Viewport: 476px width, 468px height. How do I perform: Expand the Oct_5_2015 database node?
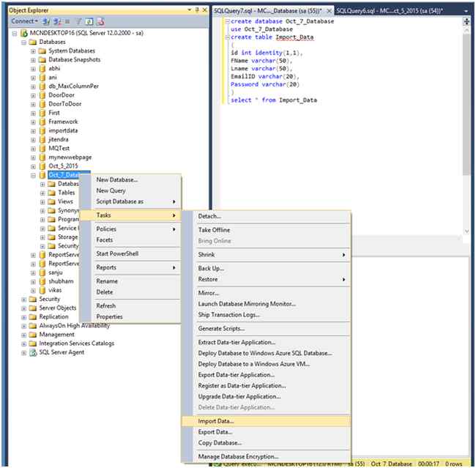pos(33,166)
